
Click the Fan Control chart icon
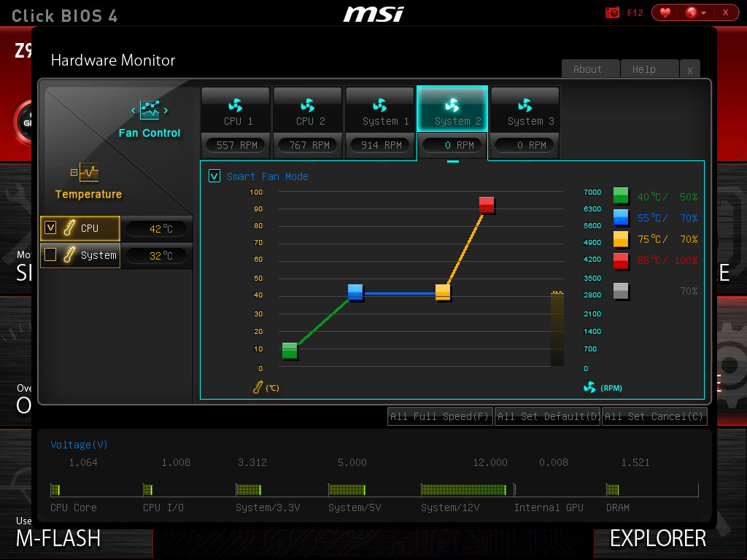[150, 110]
